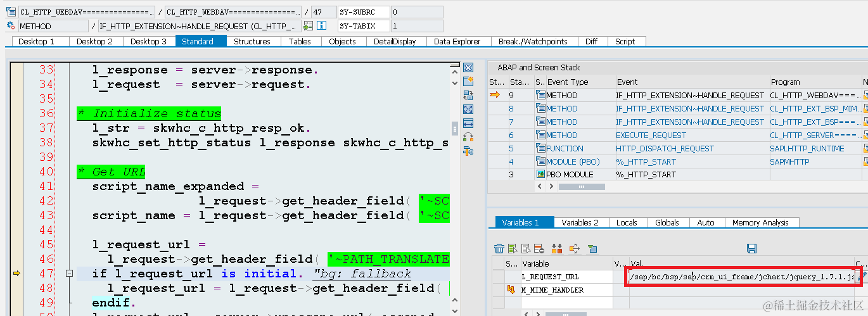Screen dimensions: 868x316
Task: Switch to the Desktop 2 tab
Action: tap(95, 41)
